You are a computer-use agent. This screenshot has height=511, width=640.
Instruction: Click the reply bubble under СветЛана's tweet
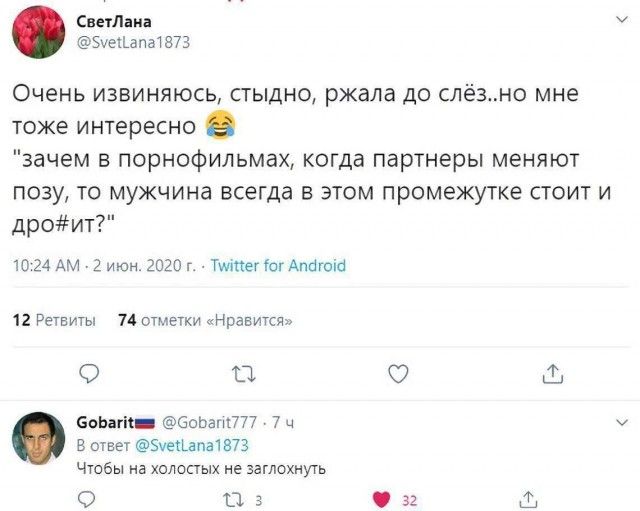89,373
